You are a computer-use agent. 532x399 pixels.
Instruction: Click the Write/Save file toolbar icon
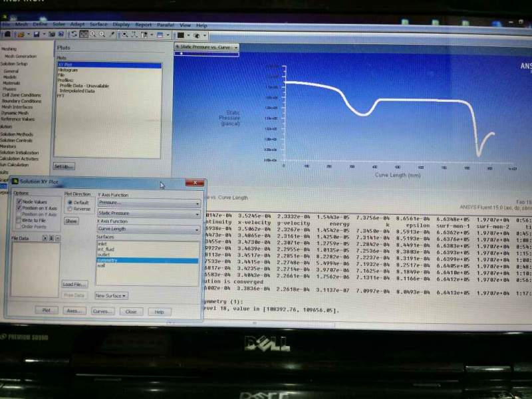pos(37,35)
